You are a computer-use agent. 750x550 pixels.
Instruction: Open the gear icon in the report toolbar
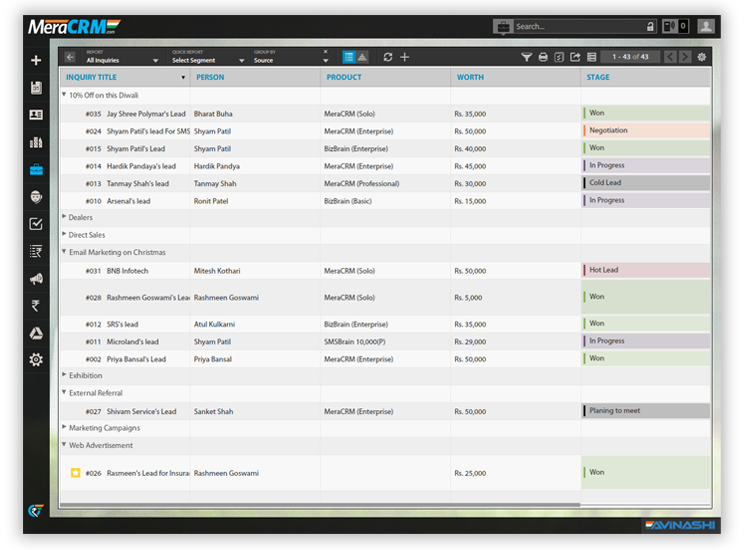click(702, 57)
